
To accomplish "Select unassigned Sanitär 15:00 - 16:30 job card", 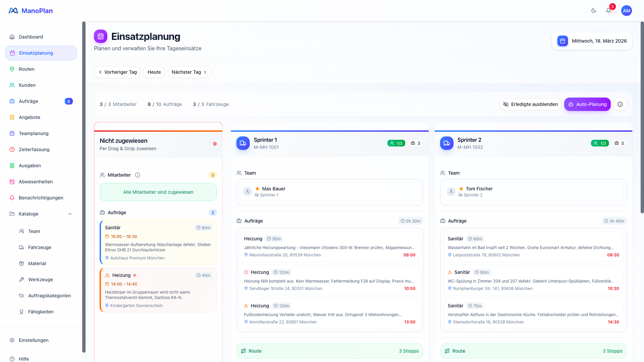I will (x=158, y=242).
